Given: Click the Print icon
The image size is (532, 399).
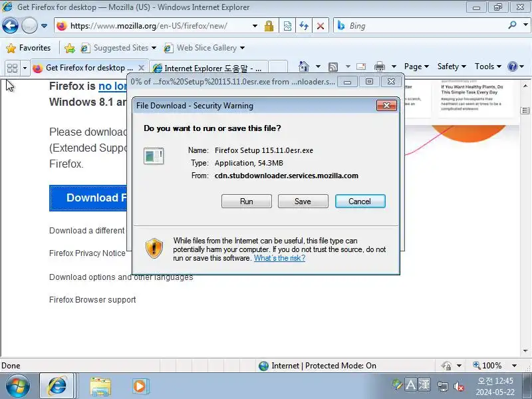Looking at the screenshot, I should coord(379,66).
